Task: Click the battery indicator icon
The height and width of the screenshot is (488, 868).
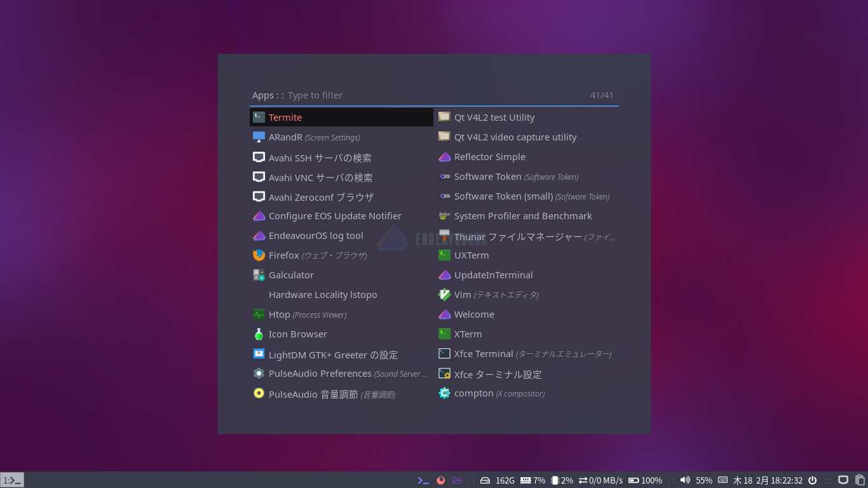Action: [634, 480]
